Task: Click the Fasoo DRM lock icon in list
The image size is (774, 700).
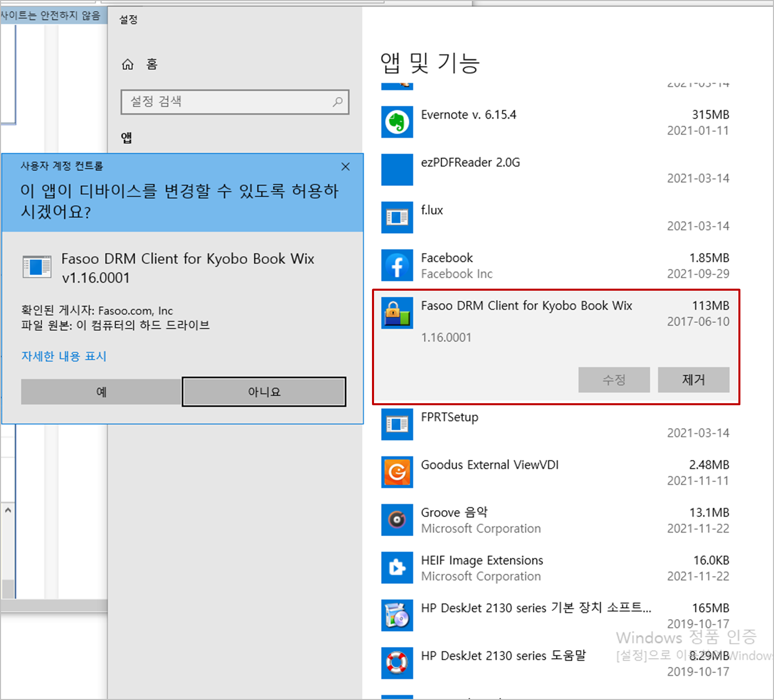Action: point(397,313)
